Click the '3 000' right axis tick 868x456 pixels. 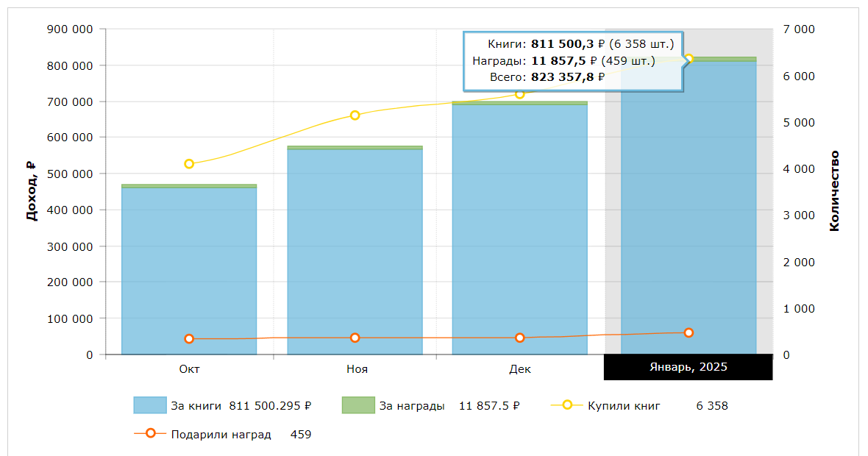point(799,215)
